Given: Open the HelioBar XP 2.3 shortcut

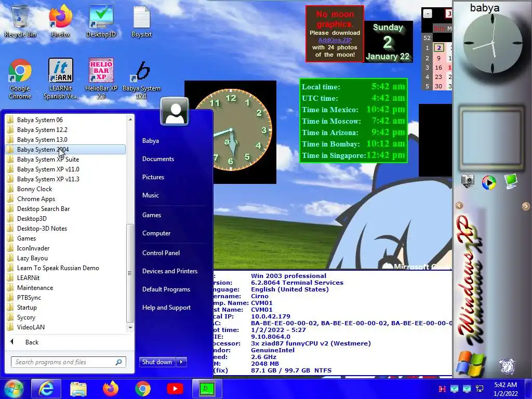Looking at the screenshot, I should (x=101, y=79).
